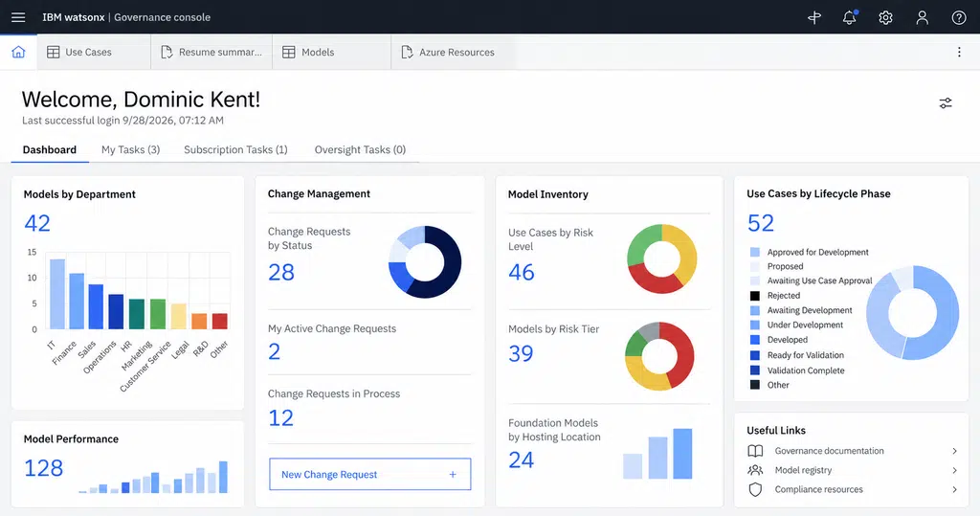Click the Change Requests by Status count 28
Screen dimensions: 980x516
tap(281, 272)
